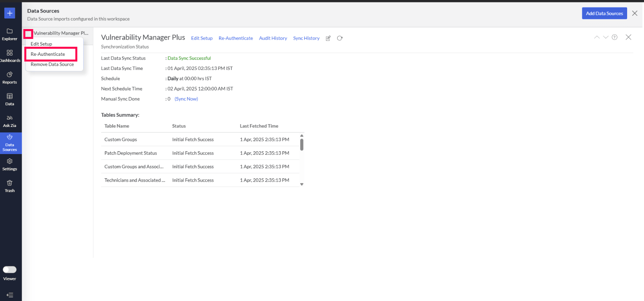Go to Dashboards from the sidebar
The width and height of the screenshot is (644, 301).
(10, 56)
